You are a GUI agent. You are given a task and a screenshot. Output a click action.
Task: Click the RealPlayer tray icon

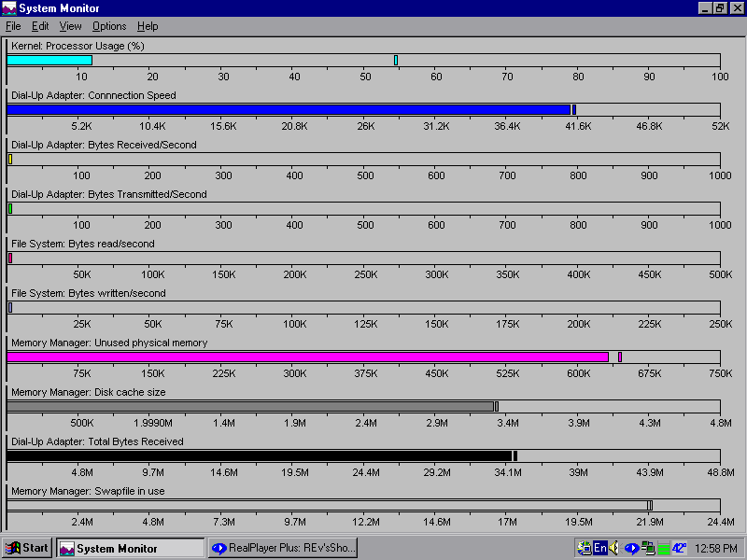(x=631, y=548)
